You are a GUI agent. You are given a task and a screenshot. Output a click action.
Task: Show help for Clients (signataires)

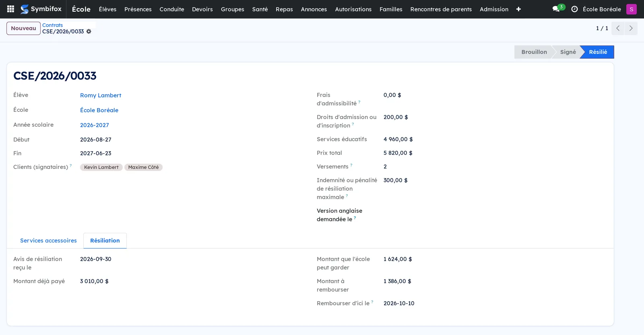click(71, 165)
